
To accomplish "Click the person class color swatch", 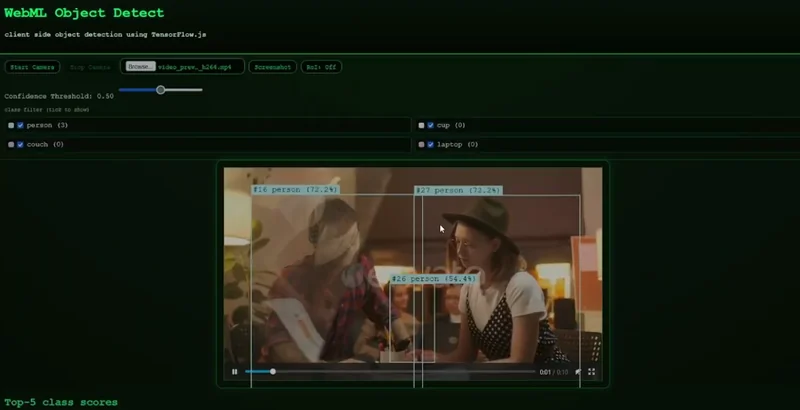I will click(11, 125).
